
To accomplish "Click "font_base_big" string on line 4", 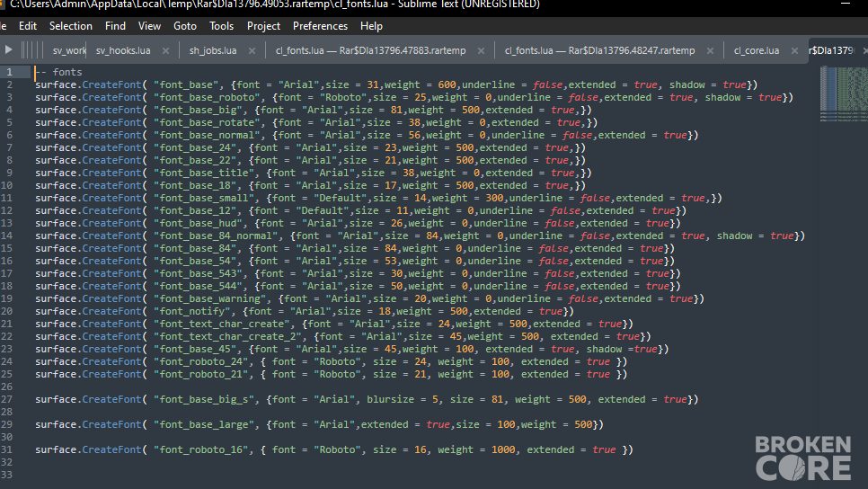I will (198, 110).
